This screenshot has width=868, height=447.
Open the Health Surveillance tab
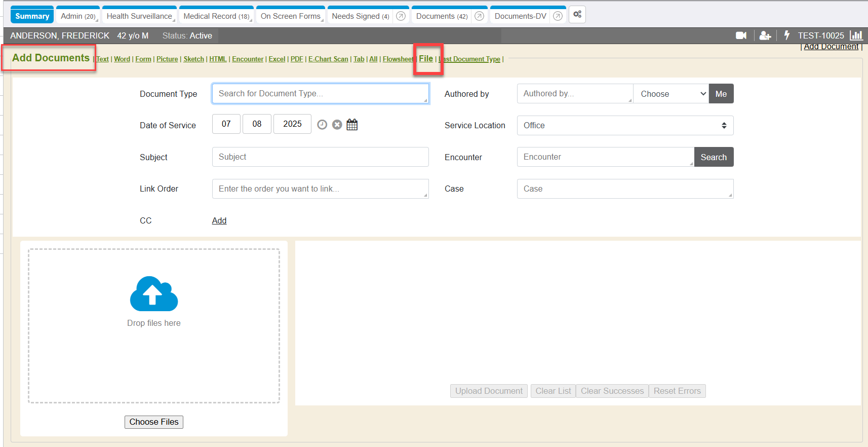[139, 16]
